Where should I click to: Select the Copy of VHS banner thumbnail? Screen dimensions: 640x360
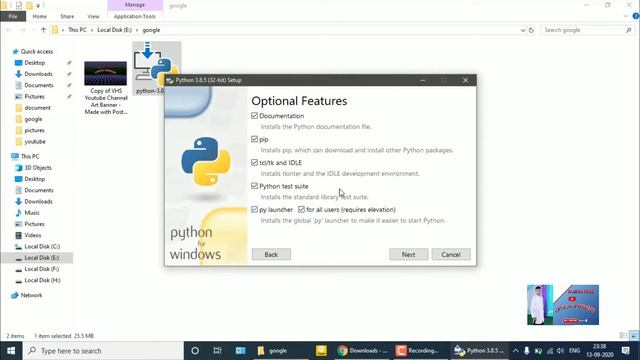pyautogui.click(x=105, y=73)
